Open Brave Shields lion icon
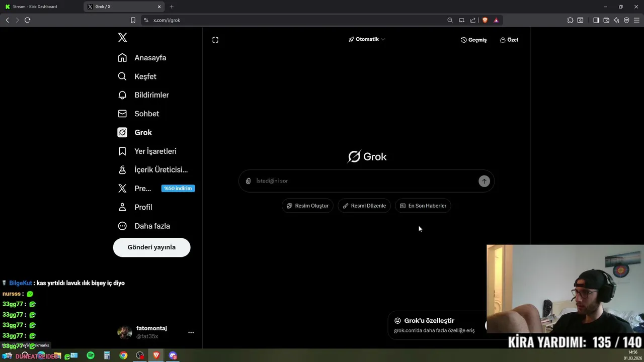The width and height of the screenshot is (644, 362). [485, 20]
